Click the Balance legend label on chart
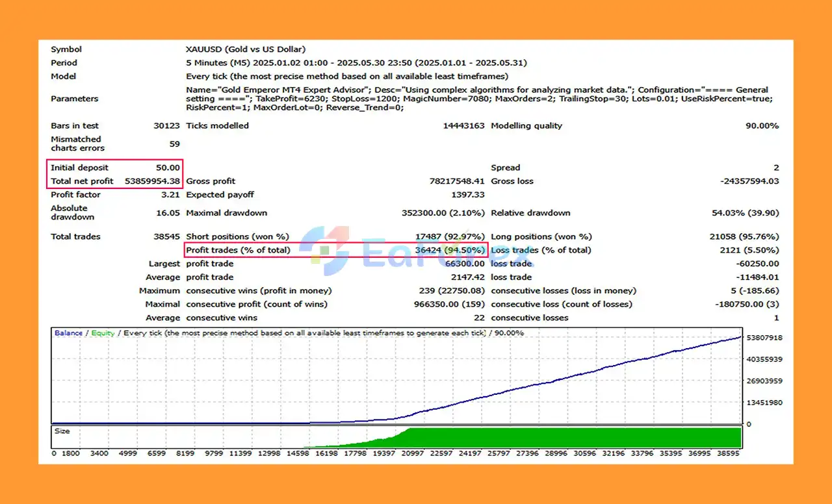832x504 pixels. point(68,333)
